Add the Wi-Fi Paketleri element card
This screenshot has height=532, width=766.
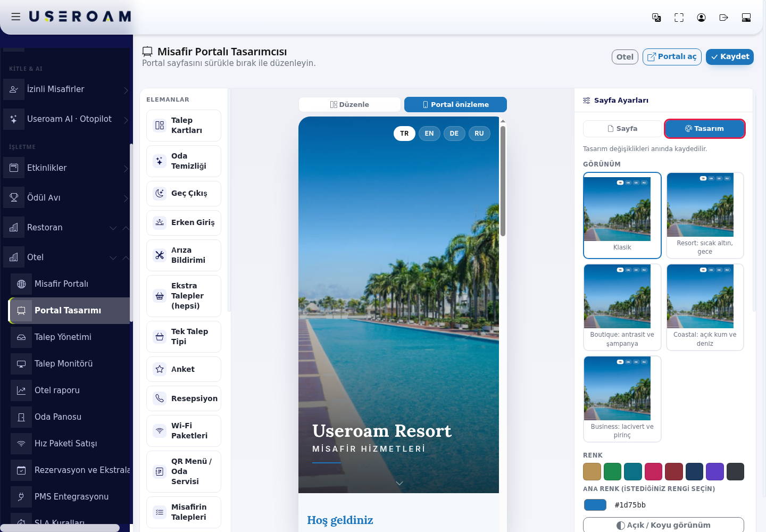tap(184, 431)
